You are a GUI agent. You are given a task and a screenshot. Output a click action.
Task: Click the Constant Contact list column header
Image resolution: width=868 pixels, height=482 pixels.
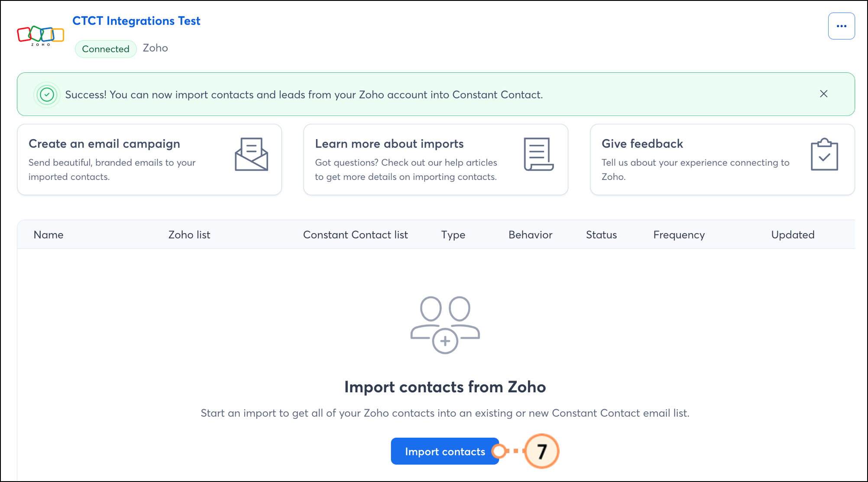pyautogui.click(x=355, y=234)
